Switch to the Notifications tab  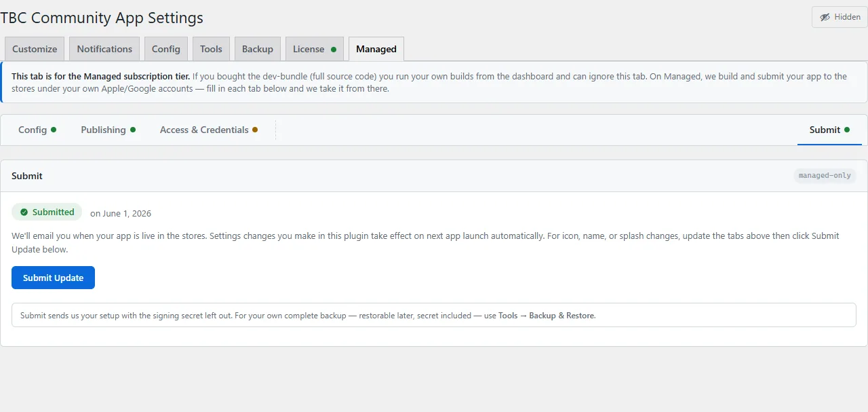coord(104,49)
